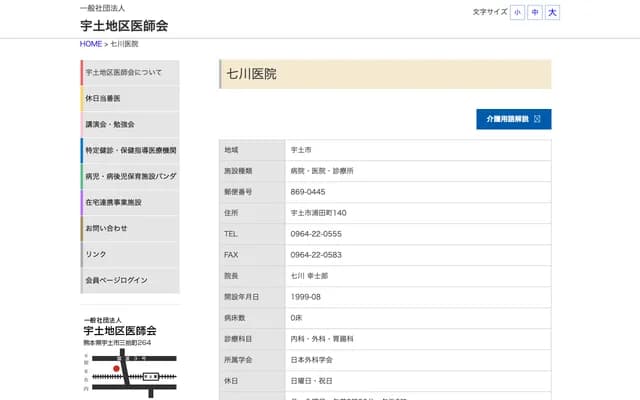Select 講演会・勉強会 sidebar item
The width and height of the screenshot is (640, 400).
pos(130,125)
